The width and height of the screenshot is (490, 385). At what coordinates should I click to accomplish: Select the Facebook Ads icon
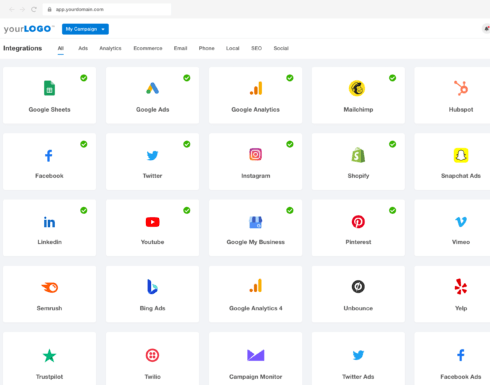click(461, 355)
